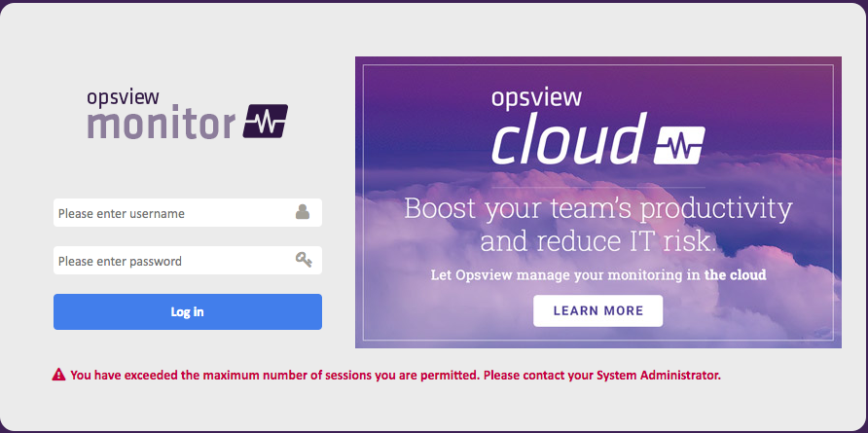868x433 pixels.
Task: Click the "Boost your team's productivity" headline
Action: (598, 209)
